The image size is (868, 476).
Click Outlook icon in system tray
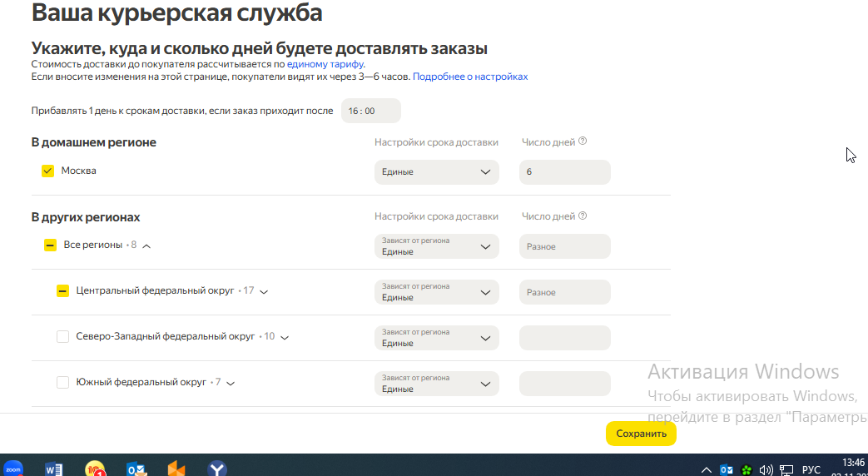tap(727, 470)
